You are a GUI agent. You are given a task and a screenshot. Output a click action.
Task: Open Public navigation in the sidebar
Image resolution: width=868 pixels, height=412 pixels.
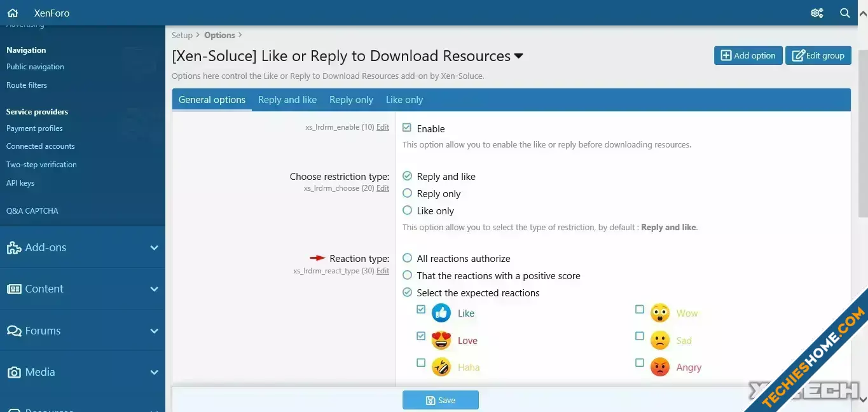coord(35,67)
